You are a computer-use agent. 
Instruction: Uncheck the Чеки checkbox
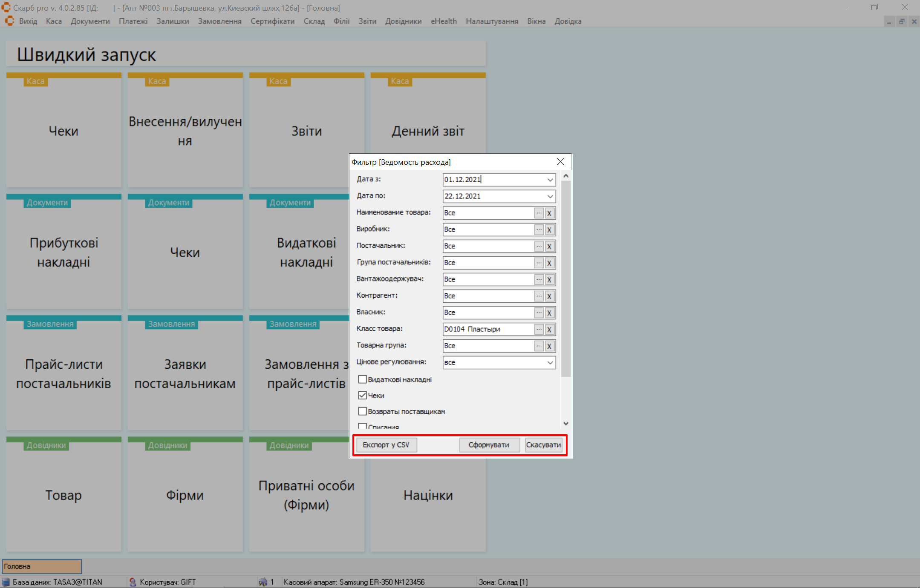(363, 395)
